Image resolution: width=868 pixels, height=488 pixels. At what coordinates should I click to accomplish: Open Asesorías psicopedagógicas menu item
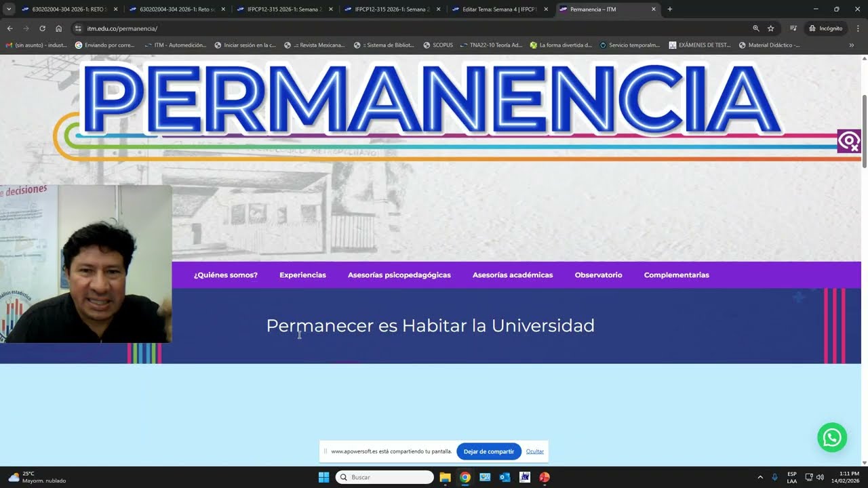(x=399, y=275)
